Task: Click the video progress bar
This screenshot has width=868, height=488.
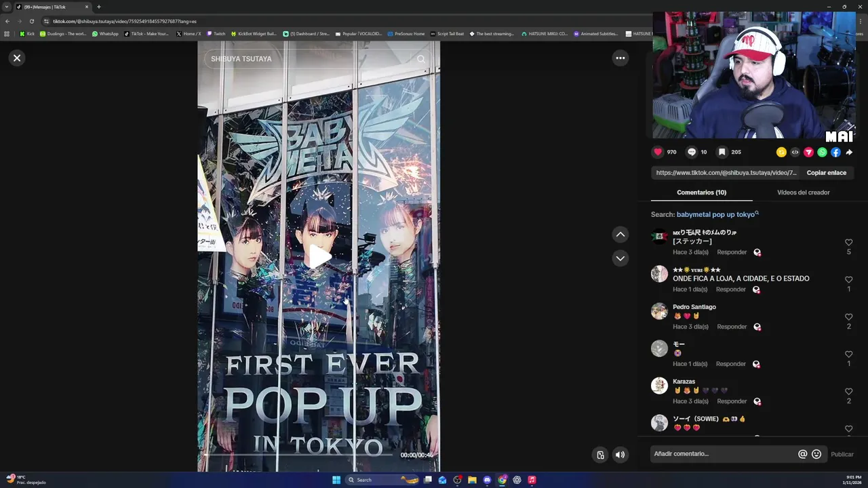Action: point(298,455)
